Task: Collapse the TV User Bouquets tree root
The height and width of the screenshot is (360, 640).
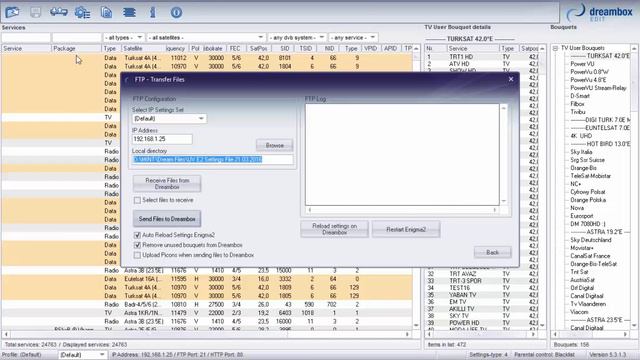Action: coord(555,48)
